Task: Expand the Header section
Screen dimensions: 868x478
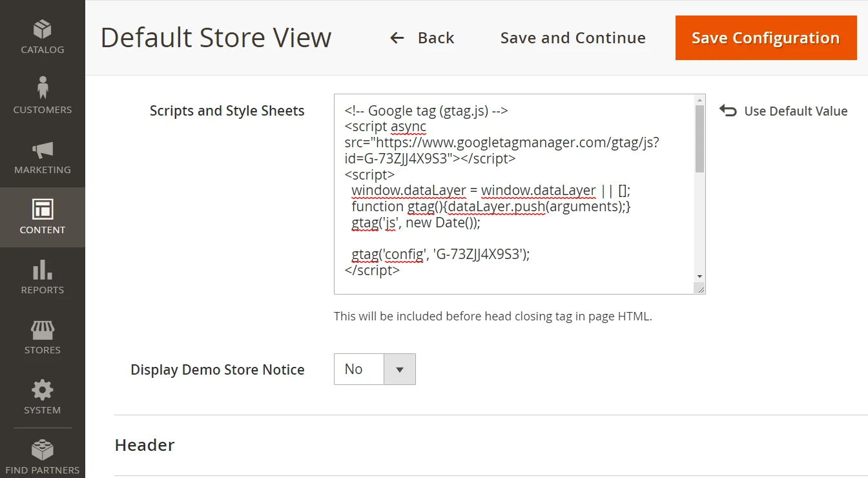Action: tap(145, 445)
